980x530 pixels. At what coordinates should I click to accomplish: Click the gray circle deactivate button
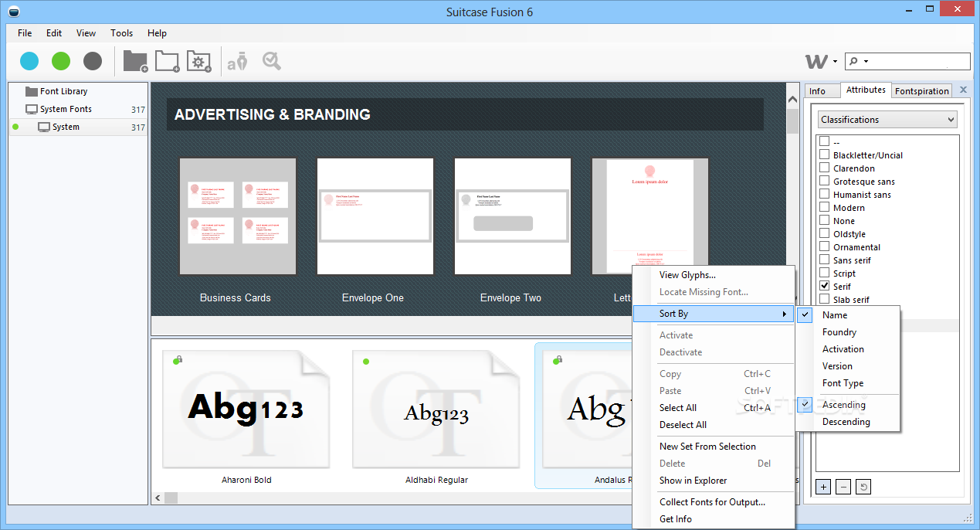point(93,61)
